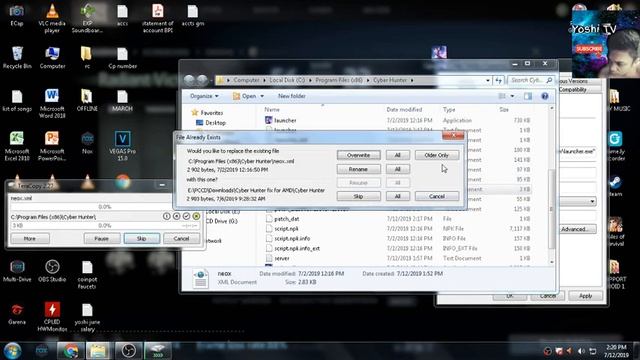Expand the Organize menu in Explorer

coord(204,96)
